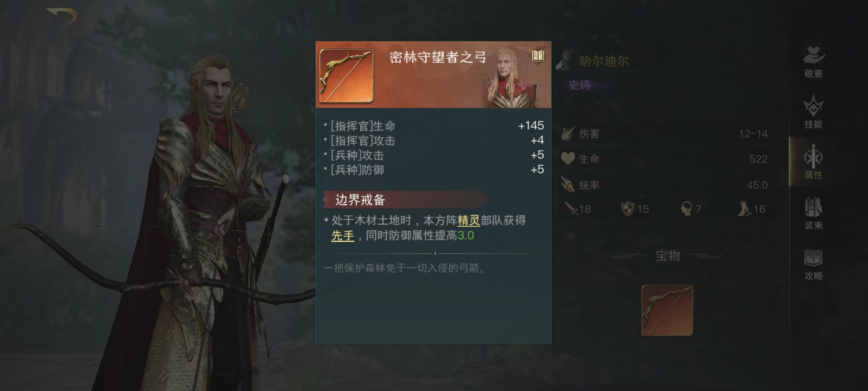
Task: Click the boot speed stat 16
Action: pyautogui.click(x=752, y=209)
